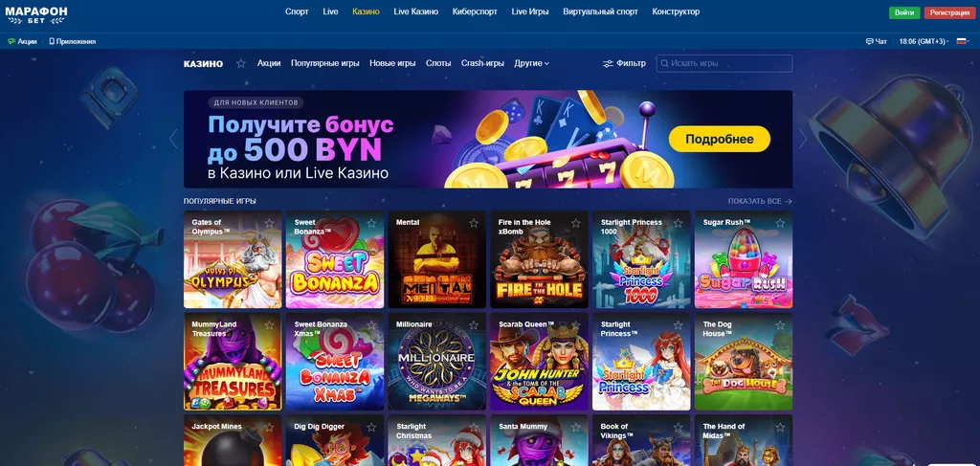Toggle favorite star on Sugar Rush
This screenshot has height=466, width=980.
780,223
